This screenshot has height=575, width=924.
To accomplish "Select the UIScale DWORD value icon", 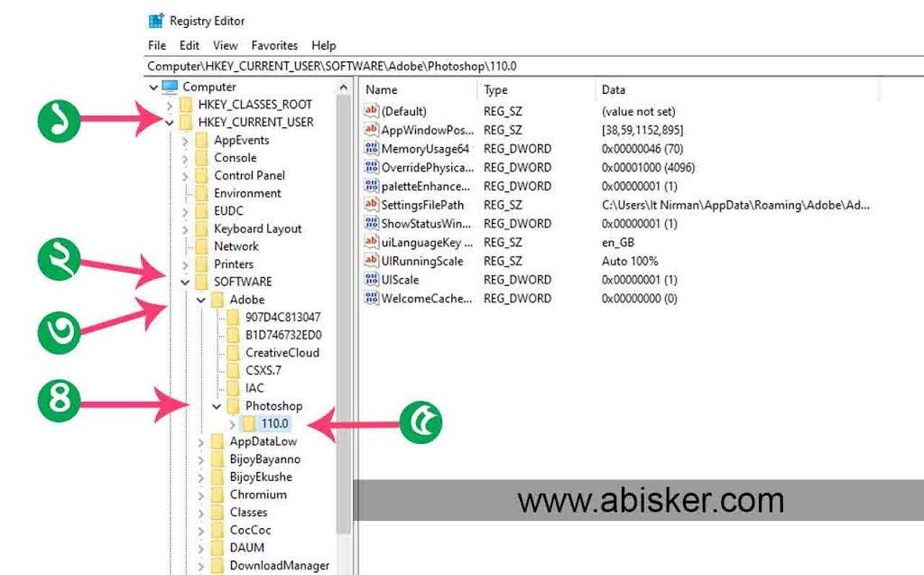I will (x=371, y=280).
